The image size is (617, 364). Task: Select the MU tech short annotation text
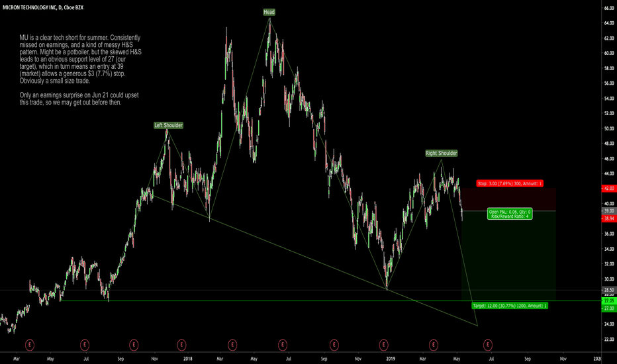80,59
